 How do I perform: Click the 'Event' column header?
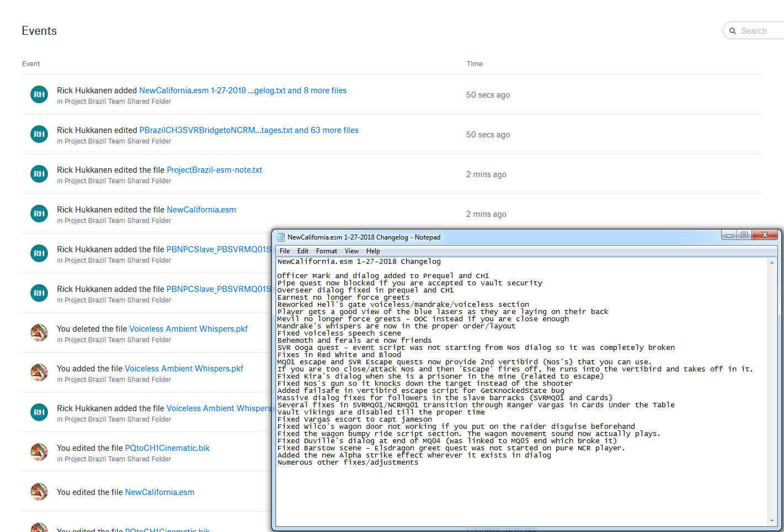click(x=31, y=64)
